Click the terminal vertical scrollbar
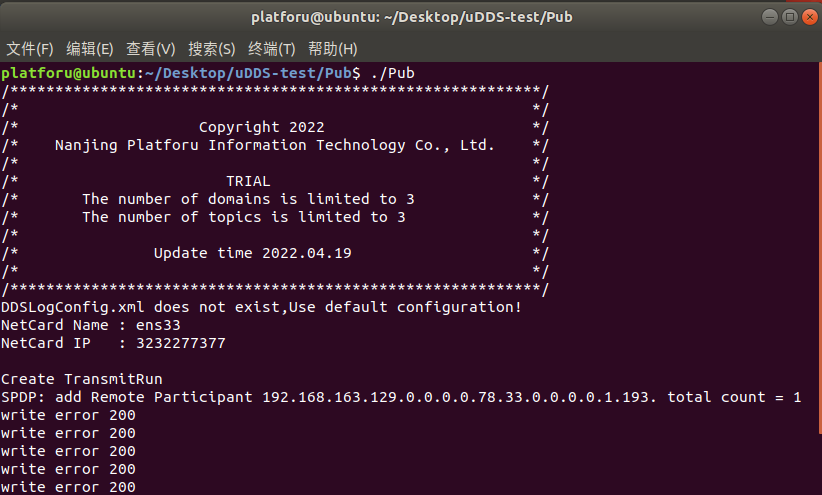 click(x=819, y=248)
